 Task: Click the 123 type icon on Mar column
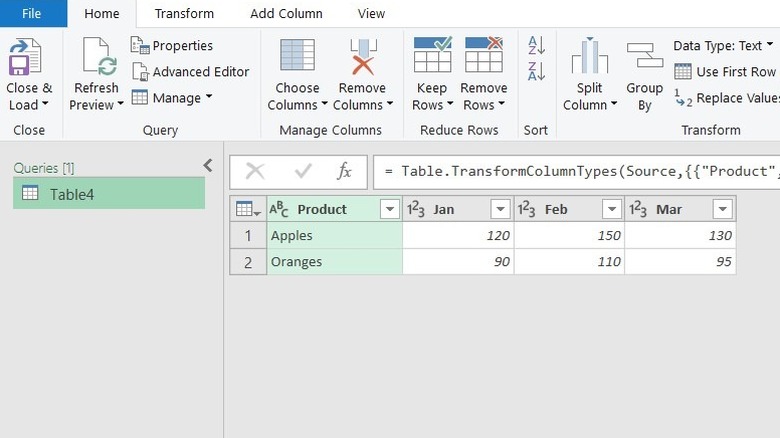[638, 209]
